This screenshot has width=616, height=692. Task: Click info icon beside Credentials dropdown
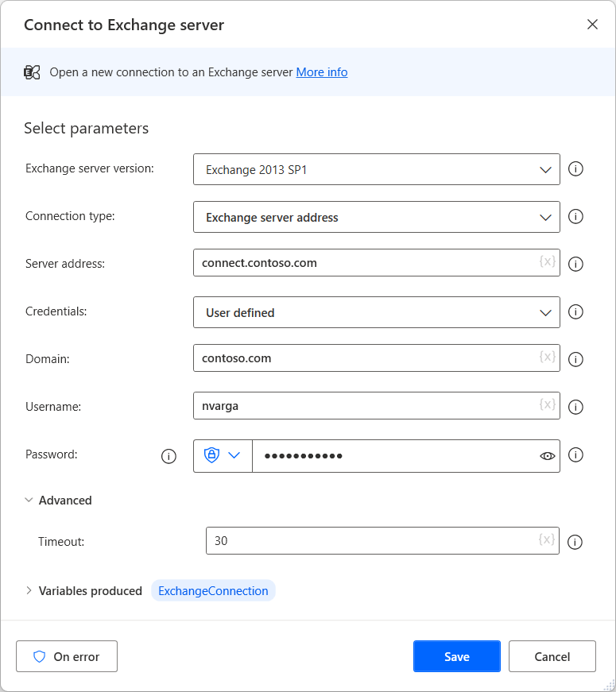coord(576,312)
